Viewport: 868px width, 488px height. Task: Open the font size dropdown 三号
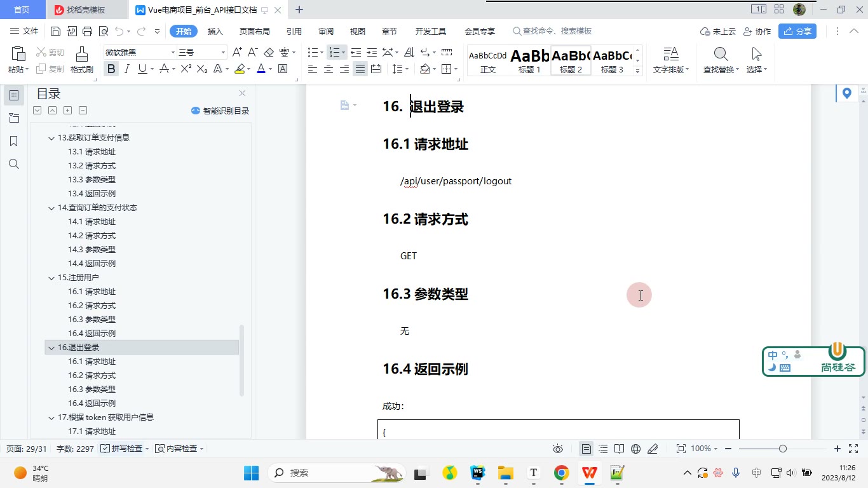click(x=223, y=52)
